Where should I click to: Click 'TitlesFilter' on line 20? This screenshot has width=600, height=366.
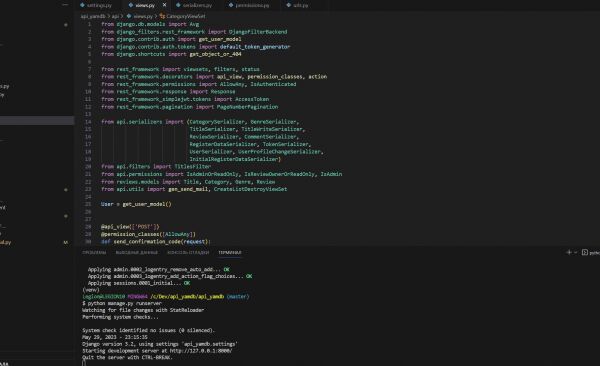pyautogui.click(x=192, y=167)
